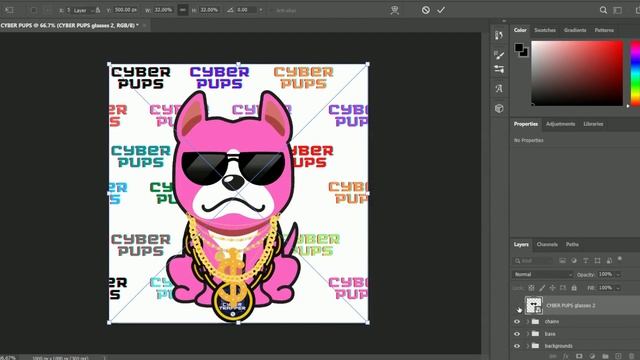Open the 3D panel cube icon
This screenshot has width=640, height=360.
pyautogui.click(x=499, y=108)
